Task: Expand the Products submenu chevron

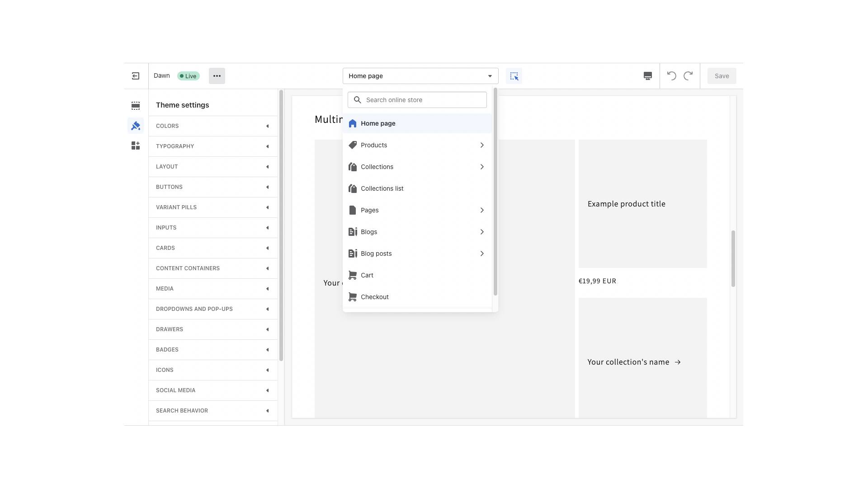Action: click(x=482, y=145)
